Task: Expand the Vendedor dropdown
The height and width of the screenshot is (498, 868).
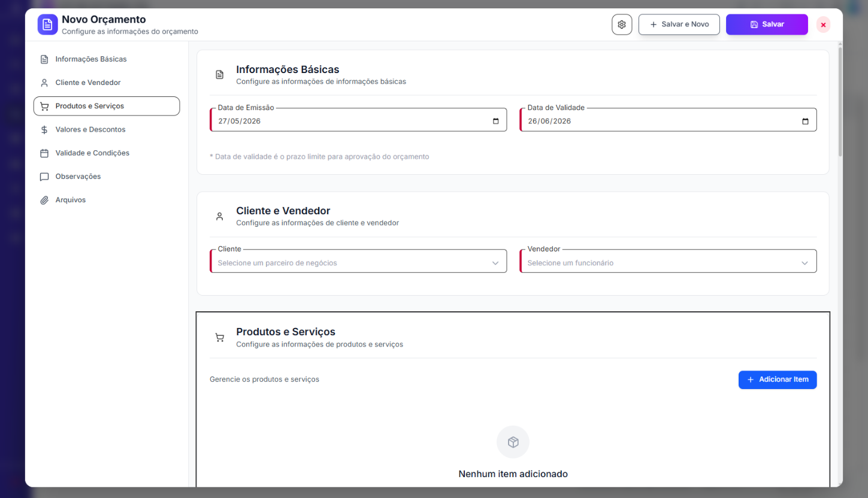Action: point(668,262)
